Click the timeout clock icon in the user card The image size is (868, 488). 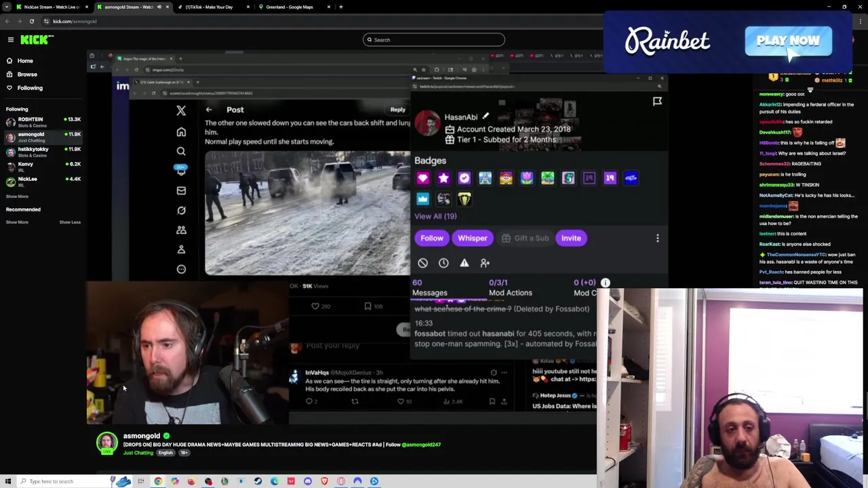coord(443,263)
